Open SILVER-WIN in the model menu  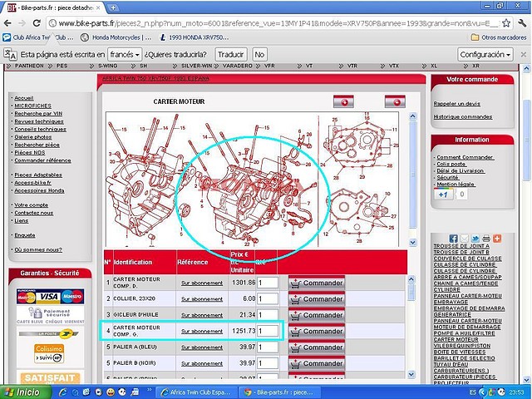point(196,66)
